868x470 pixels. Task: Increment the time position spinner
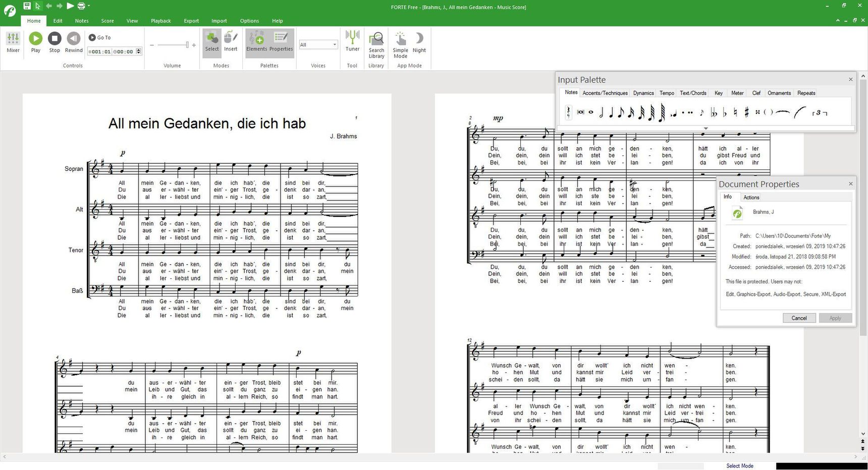click(x=139, y=49)
